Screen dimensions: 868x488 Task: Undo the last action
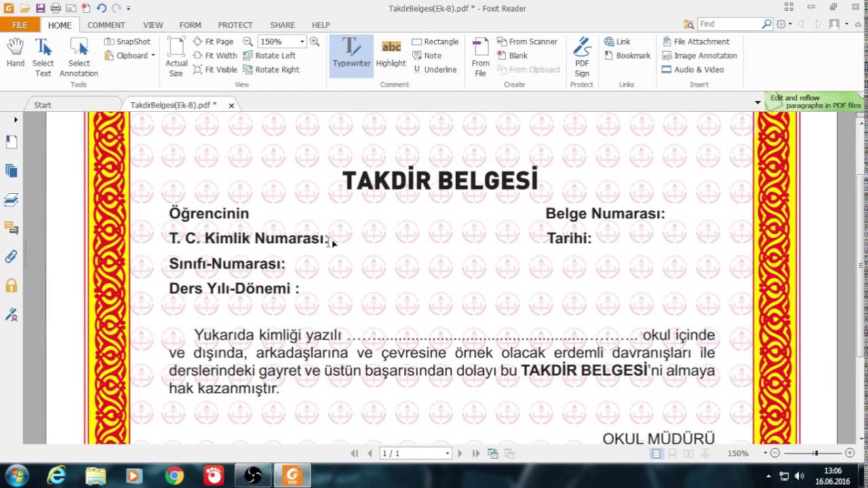[101, 8]
